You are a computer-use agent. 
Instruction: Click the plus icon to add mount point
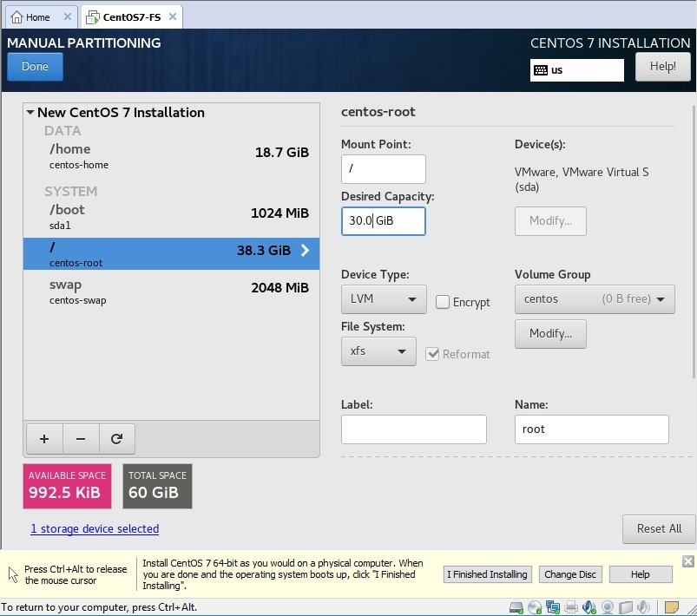tap(44, 439)
